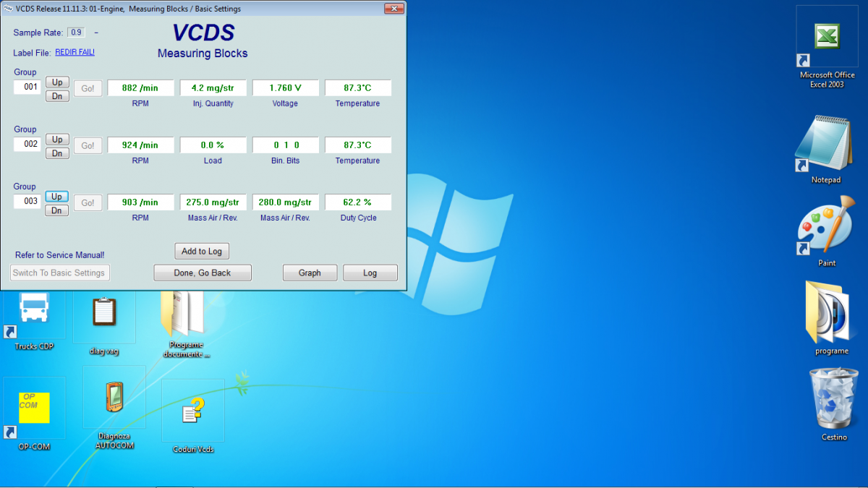Viewport: 868px width, 488px height.
Task: Click the 1.760 V voltage value
Action: pyautogui.click(x=286, y=88)
